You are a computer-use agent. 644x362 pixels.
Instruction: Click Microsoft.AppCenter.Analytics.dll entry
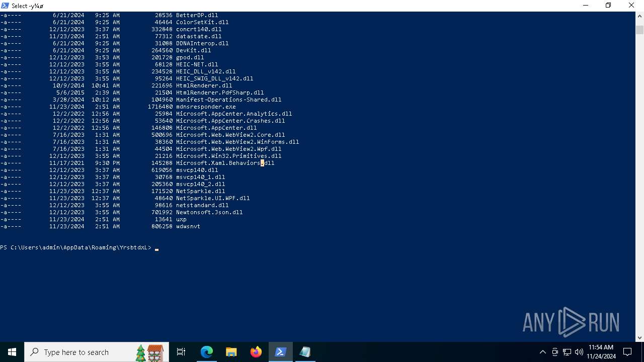click(x=234, y=114)
